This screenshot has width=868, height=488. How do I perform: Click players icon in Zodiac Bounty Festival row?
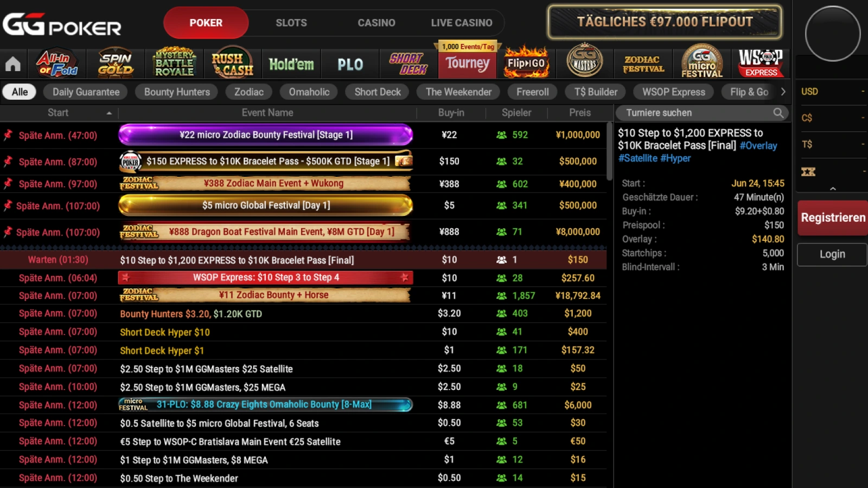point(501,135)
